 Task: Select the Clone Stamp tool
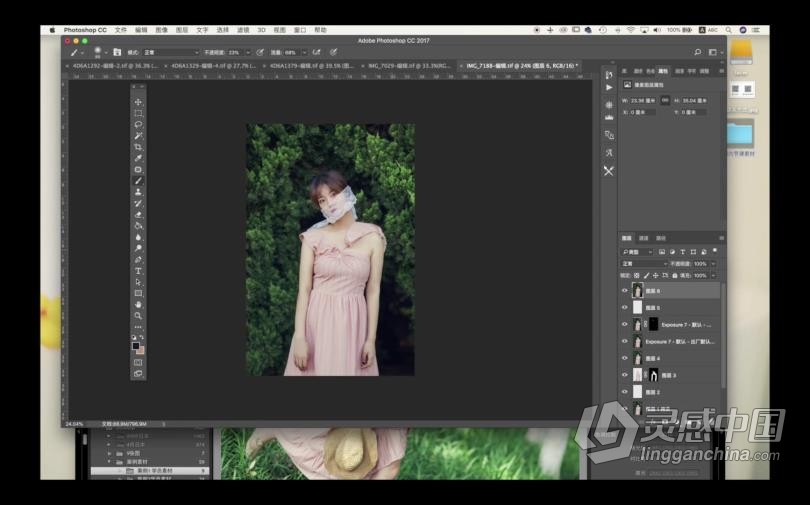tap(138, 192)
